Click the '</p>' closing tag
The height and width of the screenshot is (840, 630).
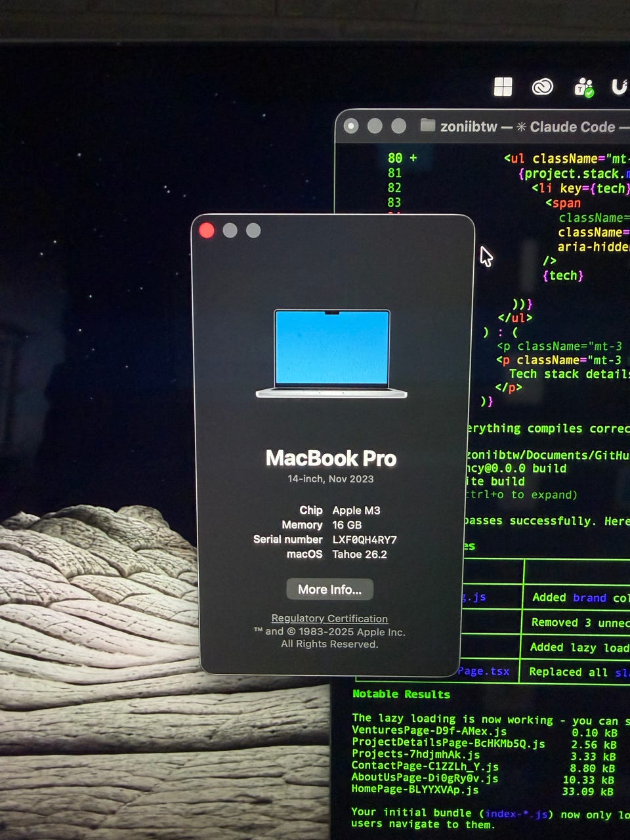[509, 388]
